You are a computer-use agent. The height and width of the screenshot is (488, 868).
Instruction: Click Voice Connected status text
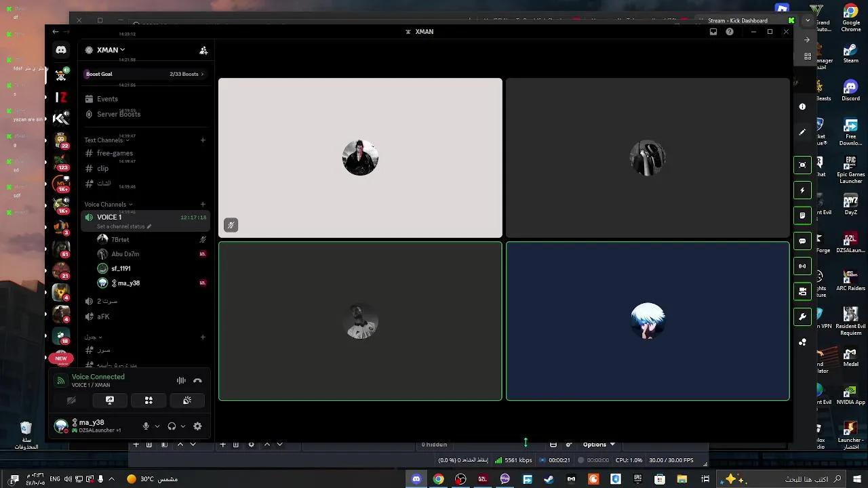98,377
